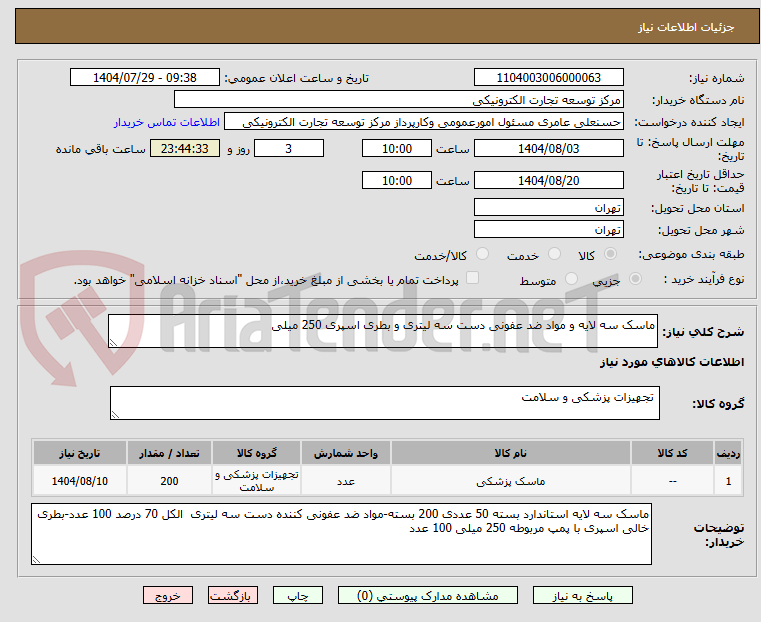Open اطلاعات تماس خریدار link

pyautogui.click(x=167, y=122)
